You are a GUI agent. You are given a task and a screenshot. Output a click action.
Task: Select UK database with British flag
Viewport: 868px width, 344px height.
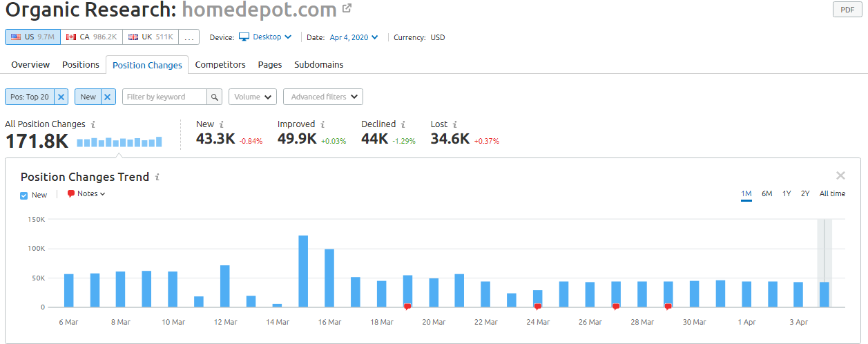coord(151,37)
